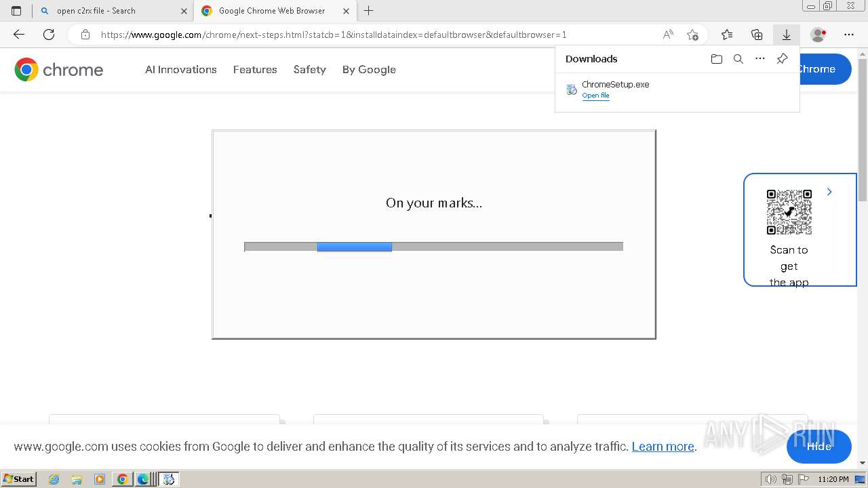Dismiss cookie notice with Hide button
This screenshot has width=868, height=488.
[x=819, y=446]
